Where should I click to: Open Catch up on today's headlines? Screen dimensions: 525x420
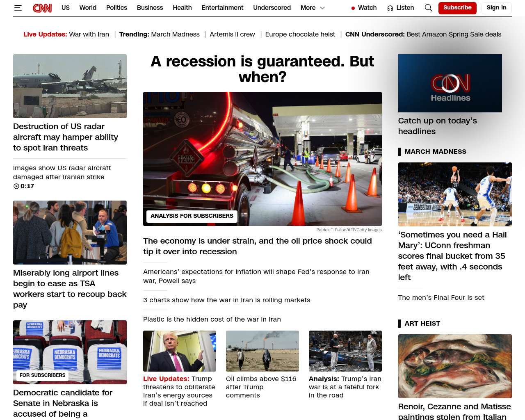click(438, 126)
